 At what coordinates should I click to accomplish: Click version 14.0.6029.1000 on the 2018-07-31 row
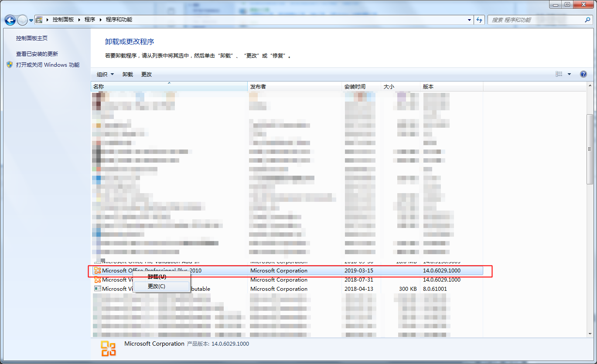pos(442,280)
